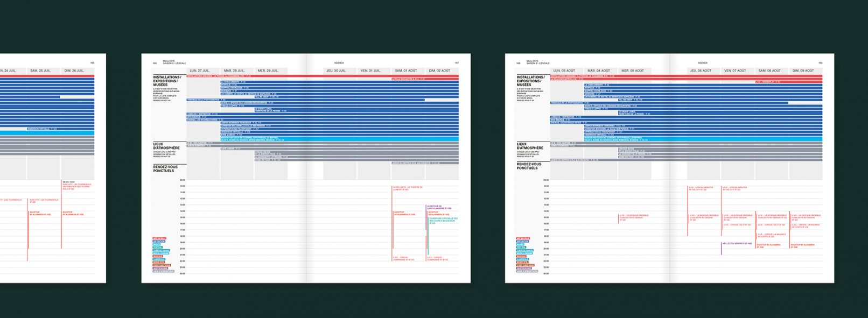Click the MAR. 04 AOÛT day header

pyautogui.click(x=598, y=70)
